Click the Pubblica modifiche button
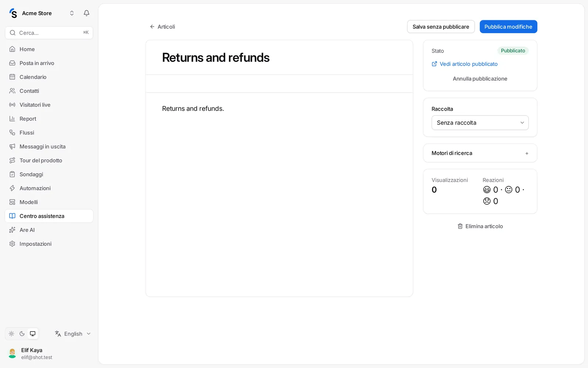 pyautogui.click(x=508, y=27)
